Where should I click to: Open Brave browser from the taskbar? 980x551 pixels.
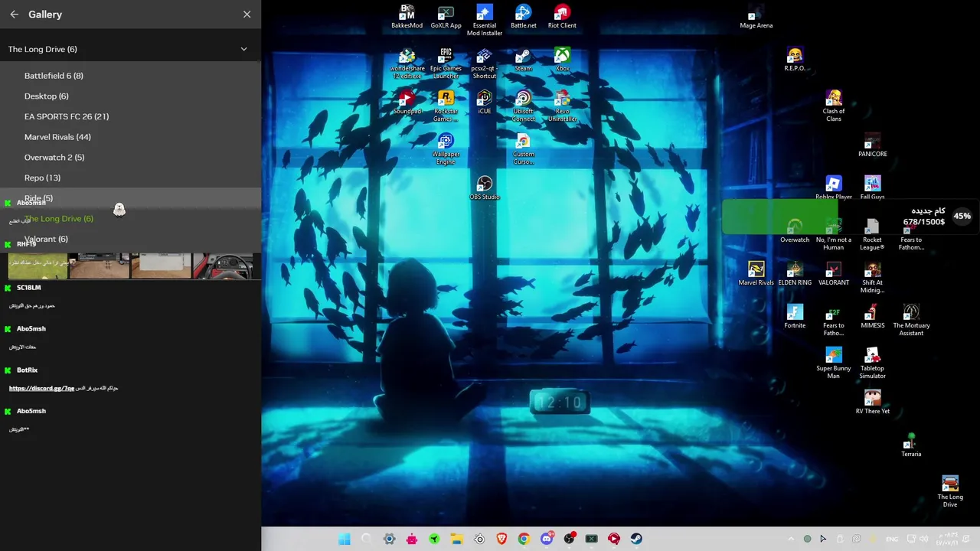(x=501, y=539)
